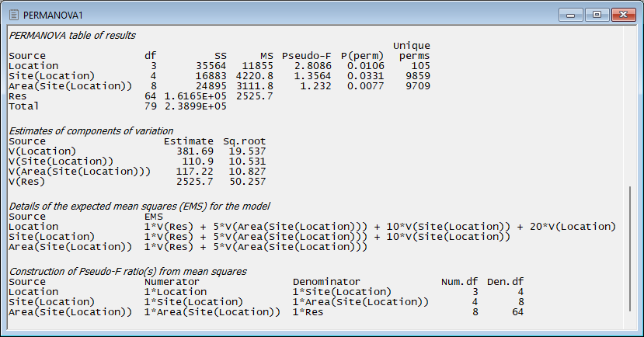Click the V(Res) square root value 50.257
Viewport: 644px width, 337px height.
pyautogui.click(x=239, y=181)
